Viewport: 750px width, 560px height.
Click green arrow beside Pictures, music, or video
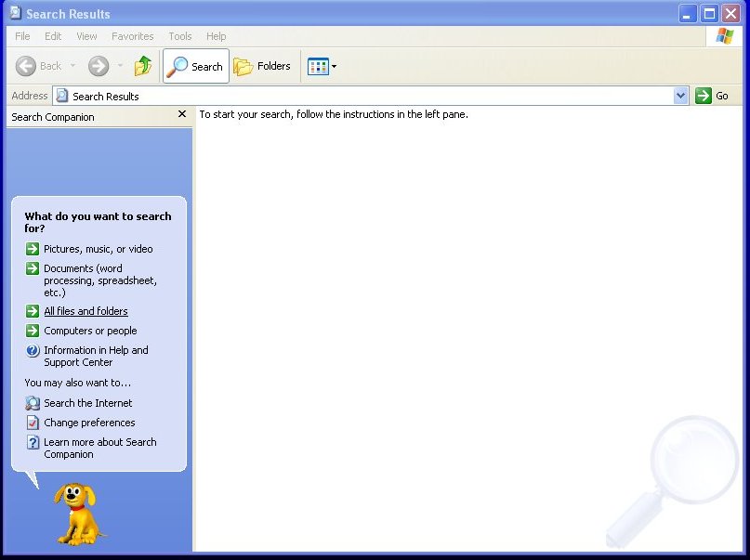[x=33, y=249]
